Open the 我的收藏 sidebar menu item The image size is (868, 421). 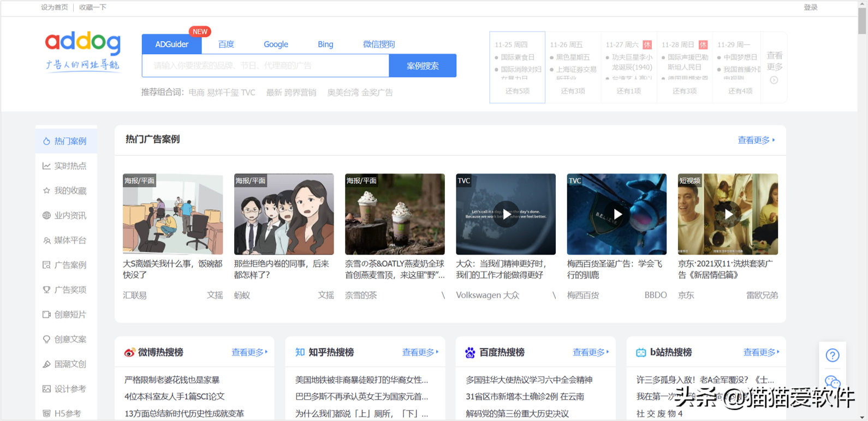(66, 191)
